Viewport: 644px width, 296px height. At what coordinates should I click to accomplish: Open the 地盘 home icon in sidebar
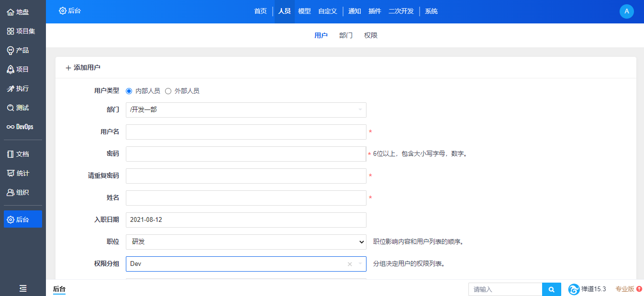(x=11, y=12)
